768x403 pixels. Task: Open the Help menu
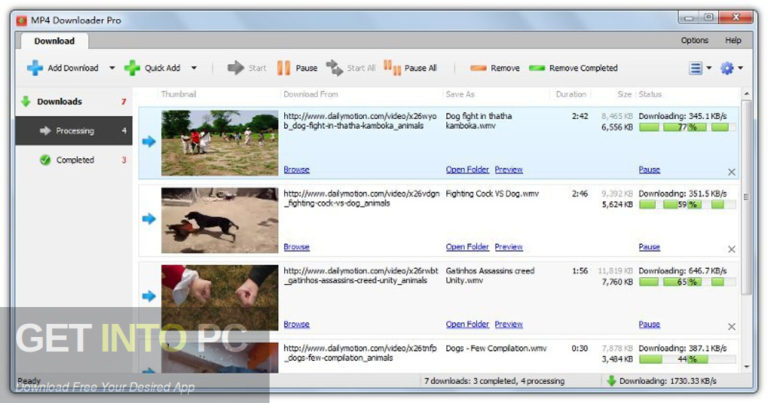click(733, 40)
